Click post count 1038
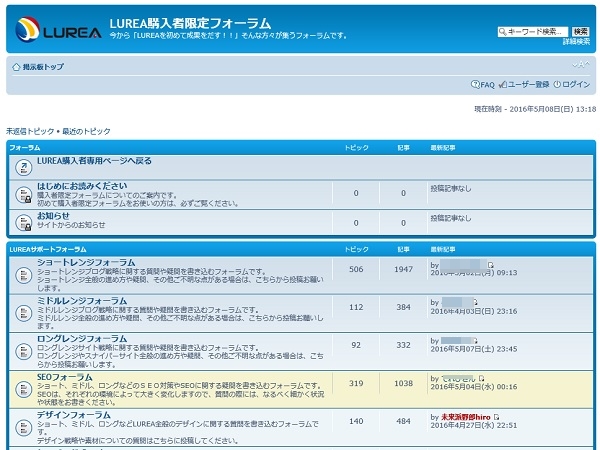This screenshot has height=450, width=600. tap(403, 383)
